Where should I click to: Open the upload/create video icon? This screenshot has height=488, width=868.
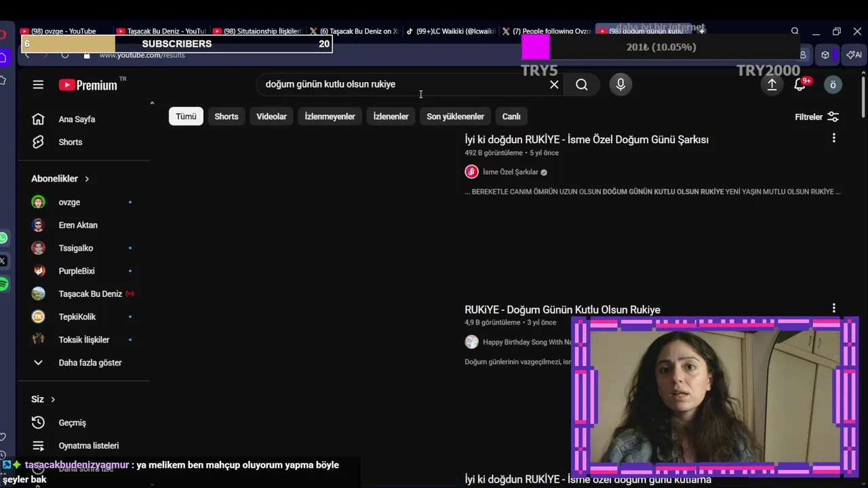point(772,85)
